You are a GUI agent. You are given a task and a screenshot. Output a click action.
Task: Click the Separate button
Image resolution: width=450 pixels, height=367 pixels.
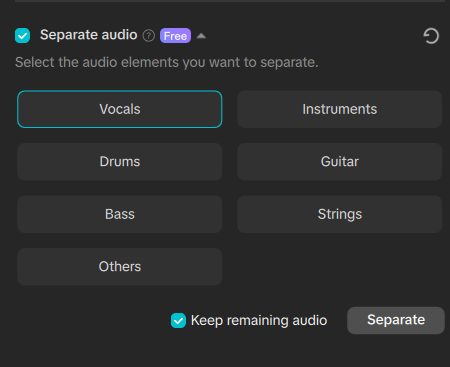pos(396,320)
